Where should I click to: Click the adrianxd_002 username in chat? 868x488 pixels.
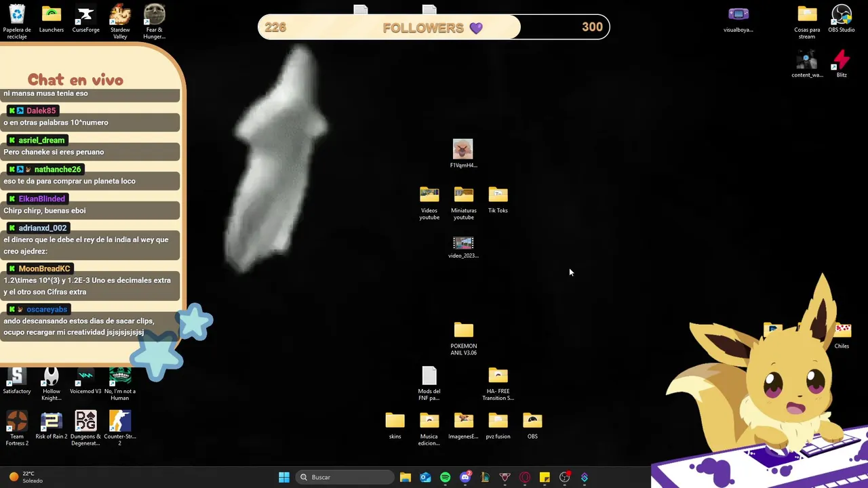(43, 228)
